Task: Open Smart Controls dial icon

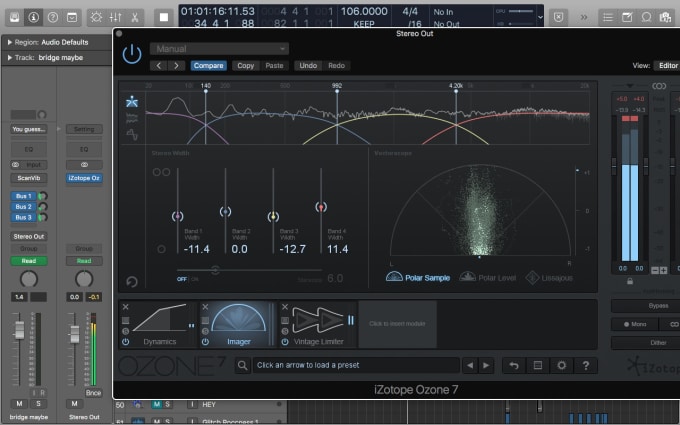Action: click(96, 17)
